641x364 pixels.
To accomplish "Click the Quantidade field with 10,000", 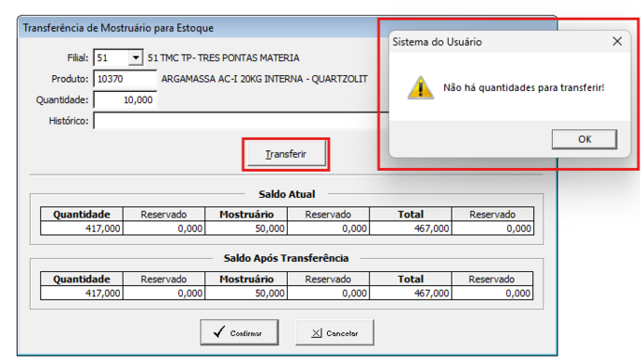I will 124,100.
